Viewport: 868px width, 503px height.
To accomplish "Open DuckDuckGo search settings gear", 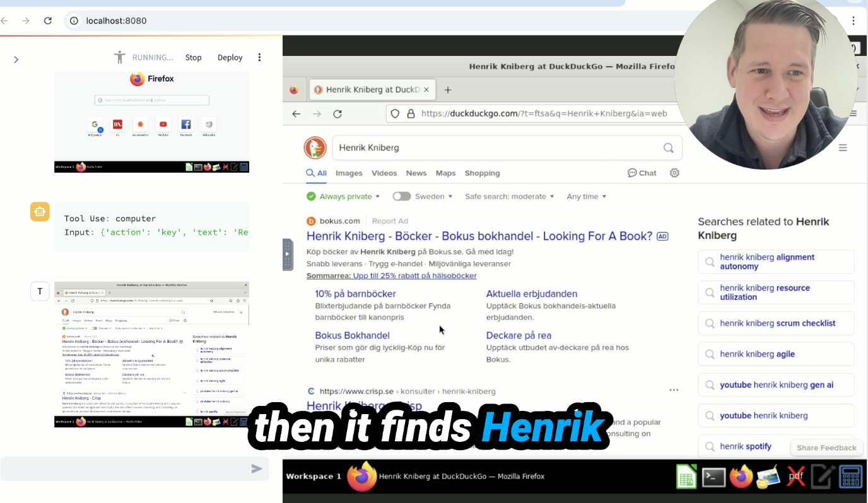I will (674, 173).
